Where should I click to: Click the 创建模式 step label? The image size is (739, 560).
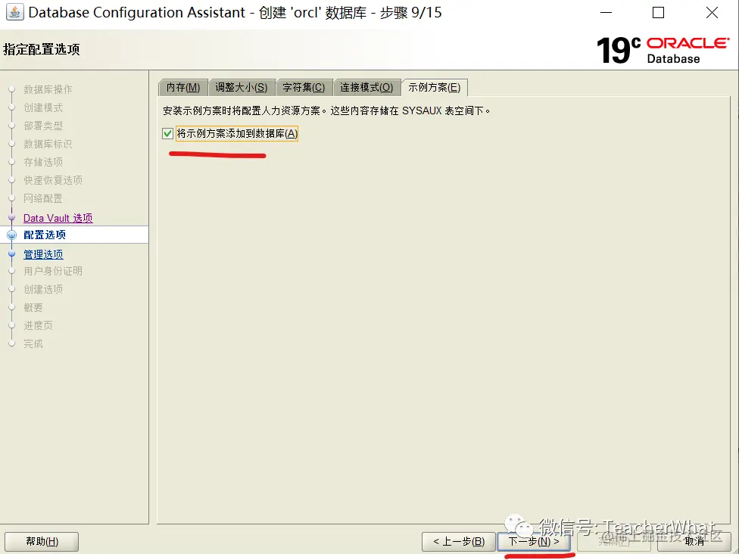(x=43, y=108)
